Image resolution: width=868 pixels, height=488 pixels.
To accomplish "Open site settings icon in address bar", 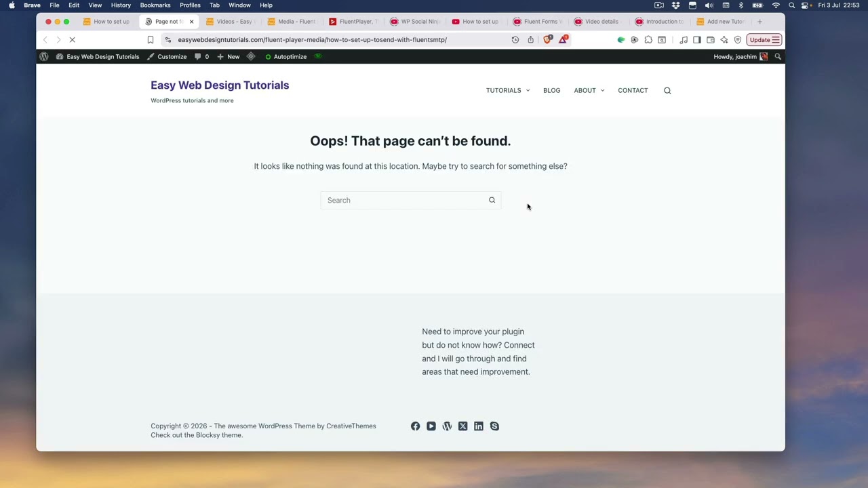I will coord(168,40).
